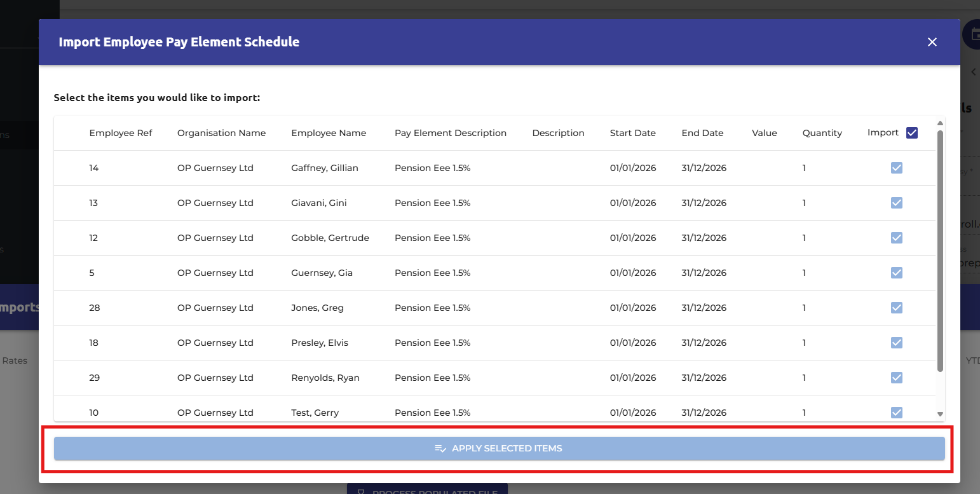The image size is (980, 494).
Task: Click the Employee Ref column header
Action: tap(121, 133)
